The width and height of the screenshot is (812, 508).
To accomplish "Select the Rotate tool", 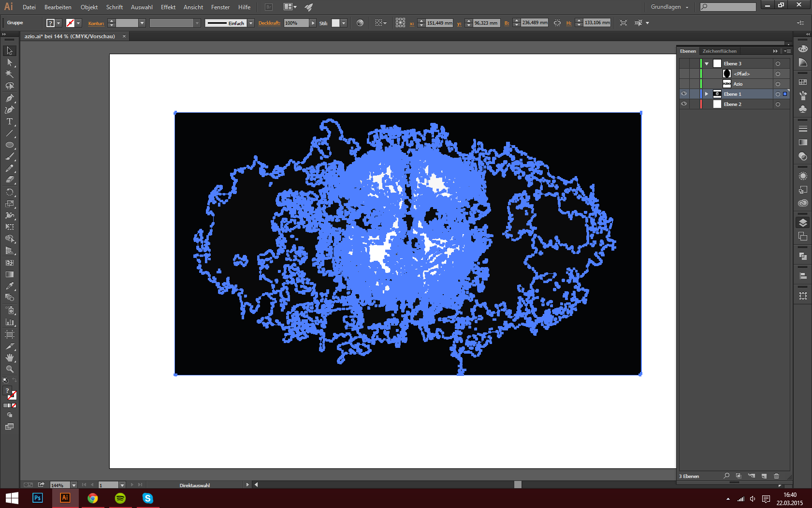I will tap(10, 192).
